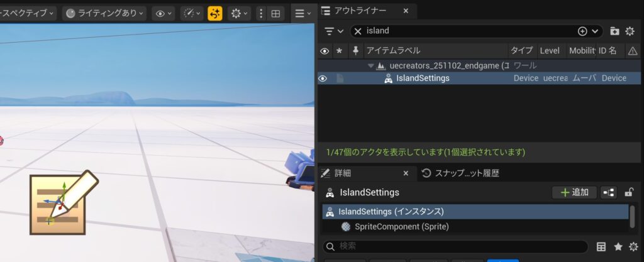The height and width of the screenshot is (262, 644).
Task: Click the eye visibility column header in Outliner
Action: tap(325, 51)
